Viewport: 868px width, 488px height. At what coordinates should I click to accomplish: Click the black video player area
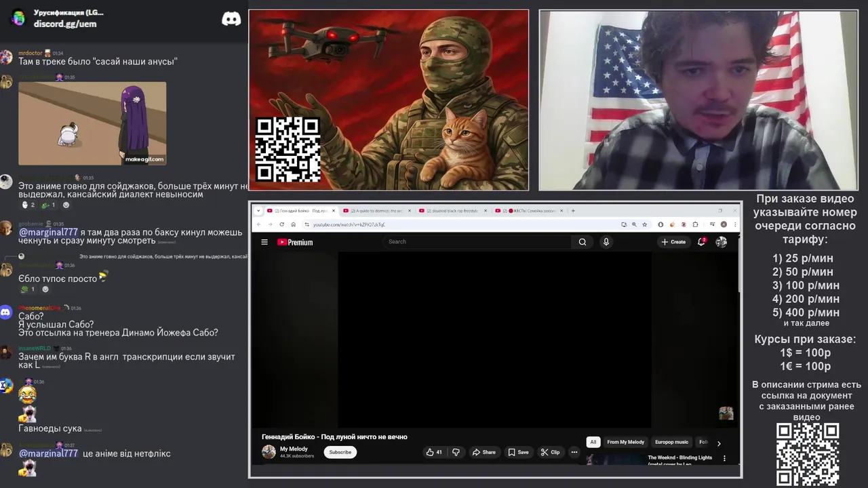[x=495, y=340]
